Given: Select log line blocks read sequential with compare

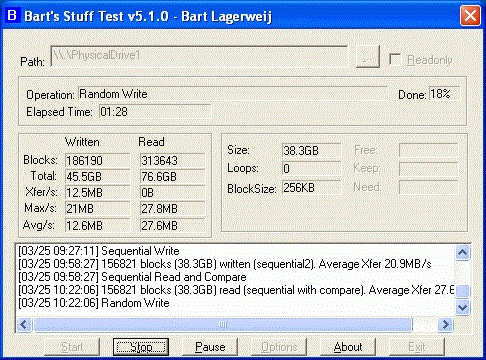Looking at the screenshot, I should 236,290.
